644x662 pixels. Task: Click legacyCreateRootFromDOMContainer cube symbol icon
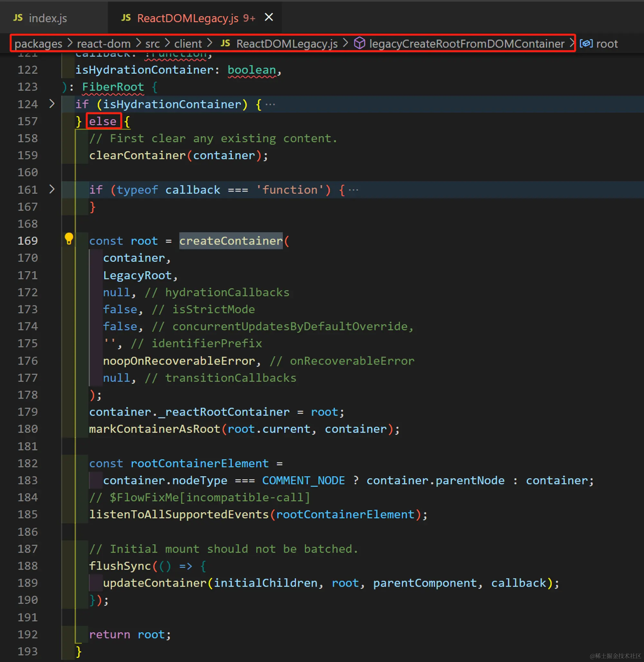[359, 43]
